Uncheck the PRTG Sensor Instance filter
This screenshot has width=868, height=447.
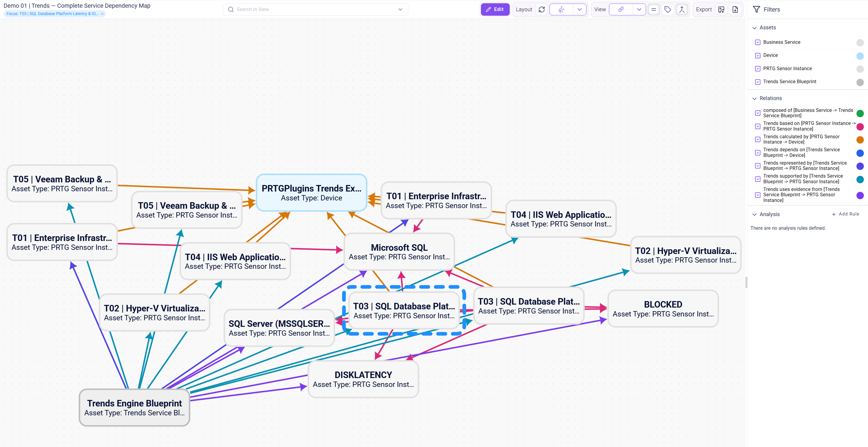[757, 69]
